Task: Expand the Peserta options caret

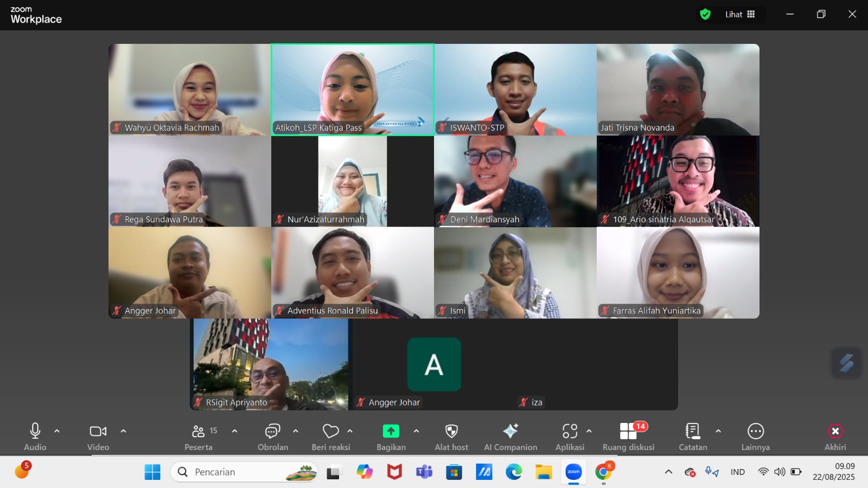Action: pos(234,431)
